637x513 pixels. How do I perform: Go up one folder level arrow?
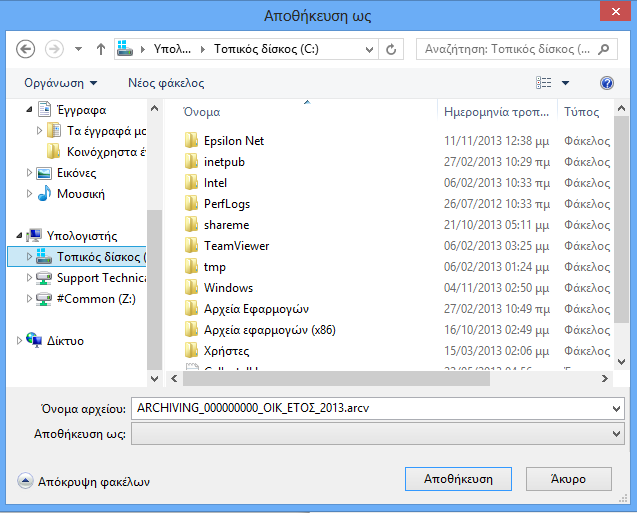[101, 49]
